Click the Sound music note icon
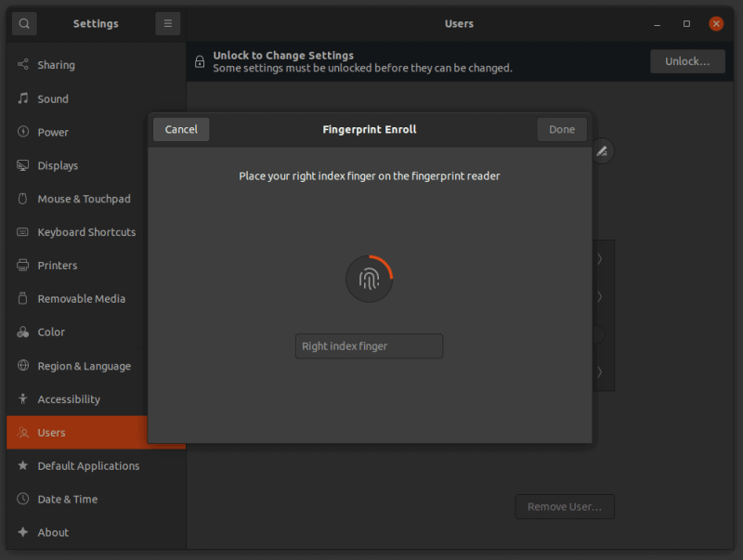Screen dimensions: 743x560 23,98
